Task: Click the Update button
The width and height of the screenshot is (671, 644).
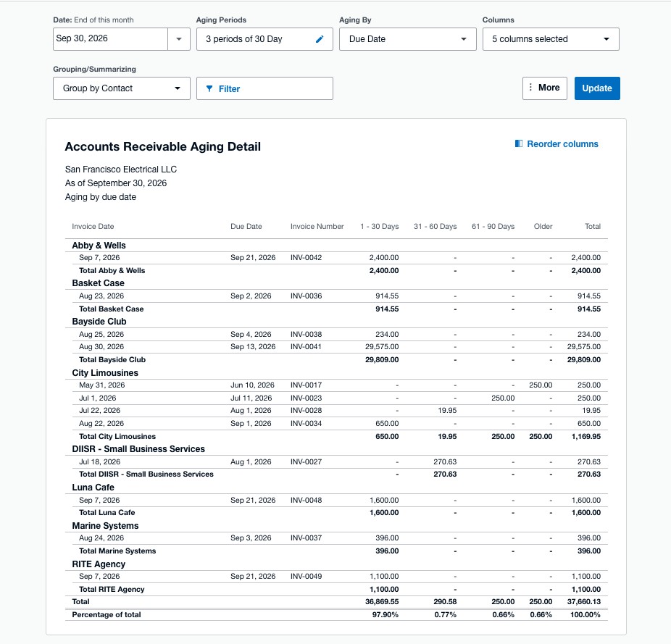Action: (x=597, y=88)
